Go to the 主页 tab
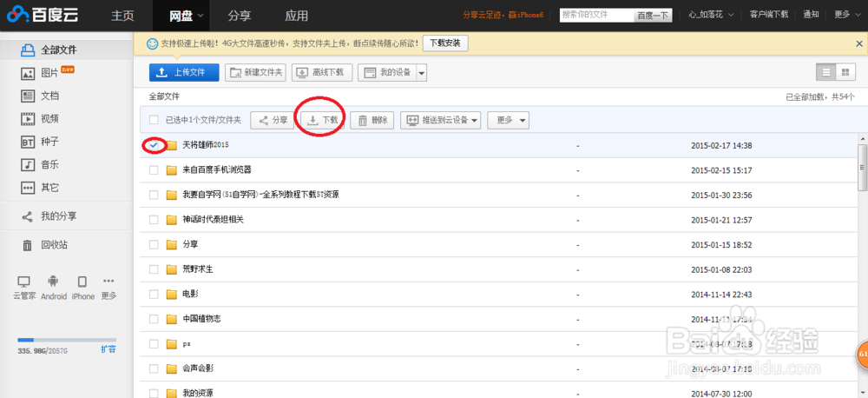 click(123, 16)
